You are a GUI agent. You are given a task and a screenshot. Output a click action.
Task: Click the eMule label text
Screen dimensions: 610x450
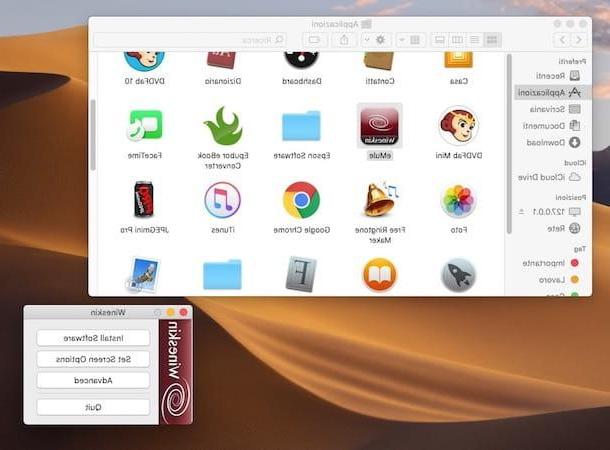(380, 156)
